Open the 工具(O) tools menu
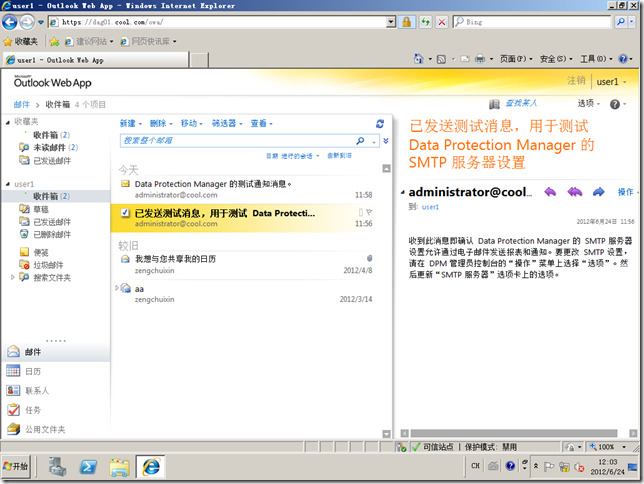 pyautogui.click(x=596, y=59)
